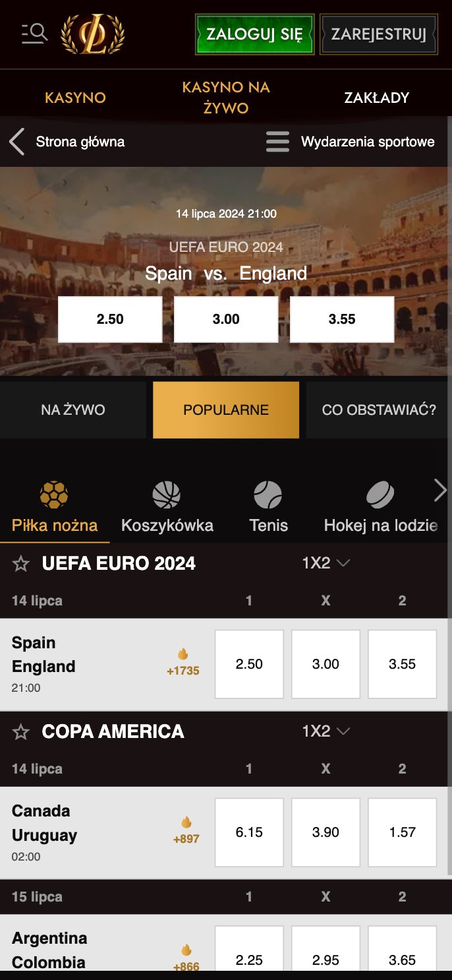Toggle the star to favorite COPA AMERICA
Screen dimensions: 452x980
pyautogui.click(x=22, y=732)
